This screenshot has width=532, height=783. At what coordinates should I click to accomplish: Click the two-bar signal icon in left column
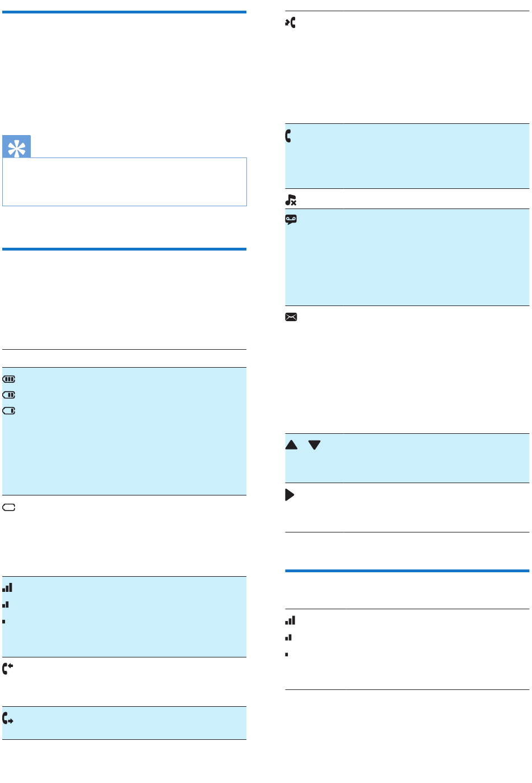(x=6, y=605)
